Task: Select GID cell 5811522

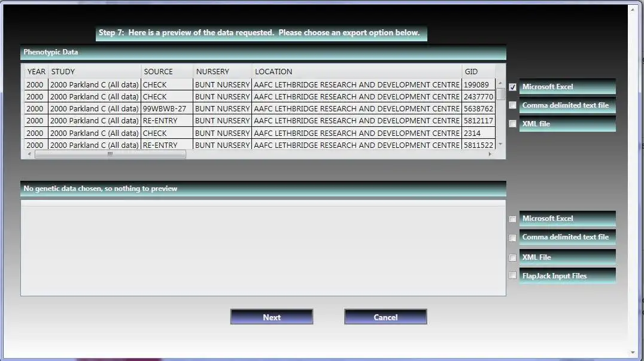Action: tap(478, 144)
